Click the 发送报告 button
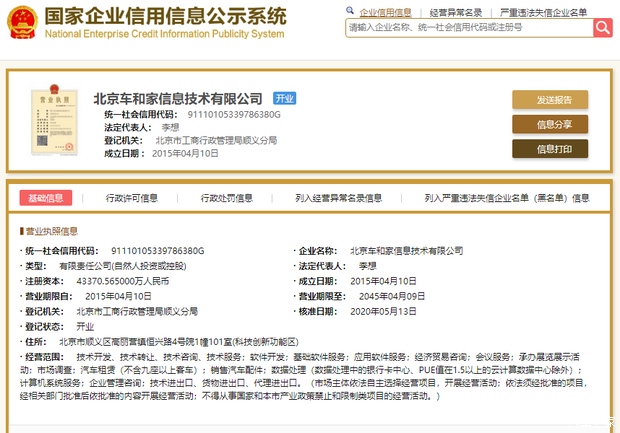Viewport: 620px width, 433px height. click(550, 100)
